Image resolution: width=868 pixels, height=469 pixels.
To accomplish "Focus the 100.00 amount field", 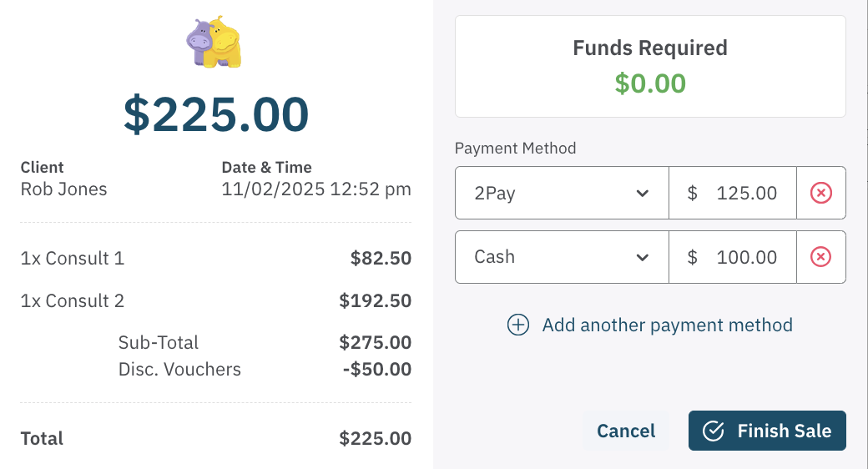I will click(746, 257).
